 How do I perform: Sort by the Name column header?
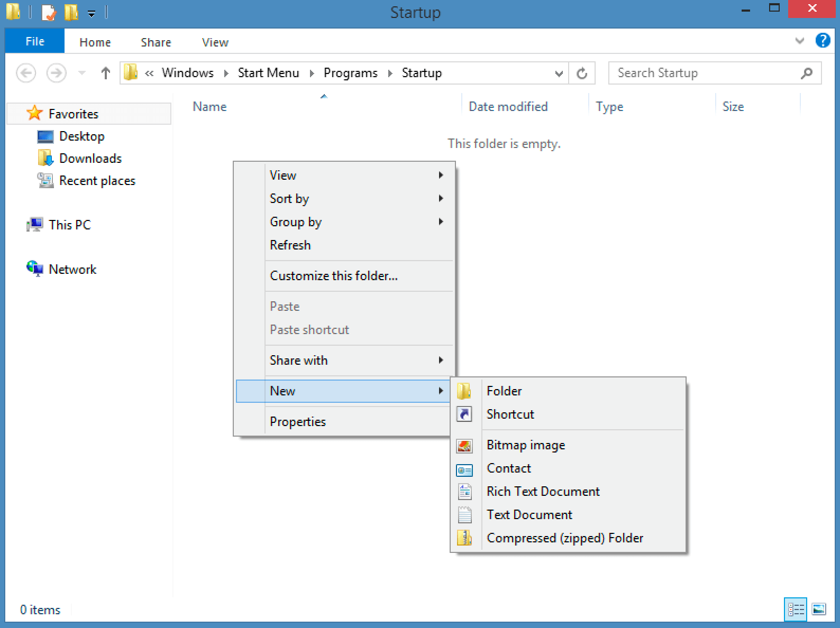(210, 107)
